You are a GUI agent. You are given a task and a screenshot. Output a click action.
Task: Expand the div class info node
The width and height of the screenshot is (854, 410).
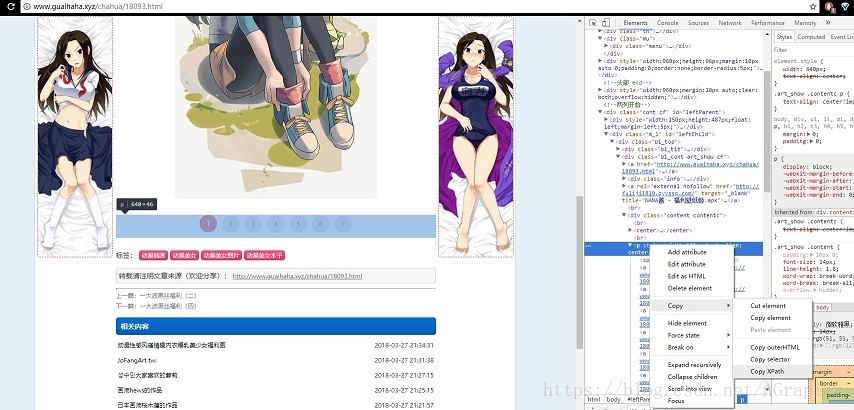(x=625, y=178)
